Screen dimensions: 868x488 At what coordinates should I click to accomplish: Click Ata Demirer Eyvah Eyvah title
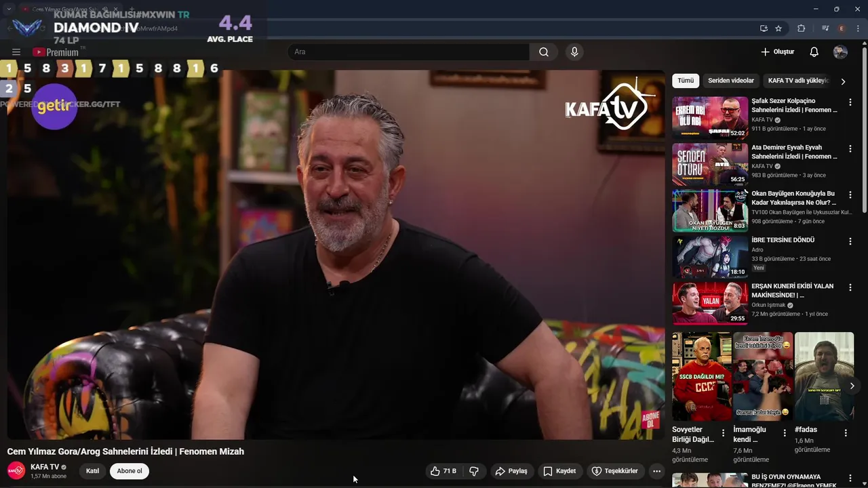point(794,152)
